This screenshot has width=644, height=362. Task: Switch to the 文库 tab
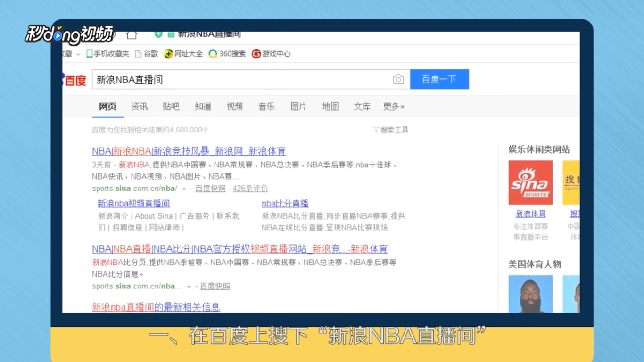coord(362,107)
